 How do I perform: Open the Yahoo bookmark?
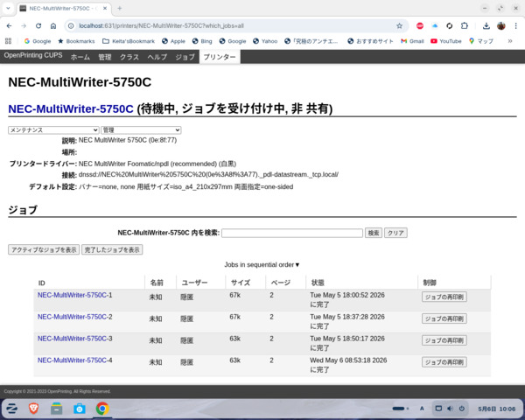click(x=265, y=41)
